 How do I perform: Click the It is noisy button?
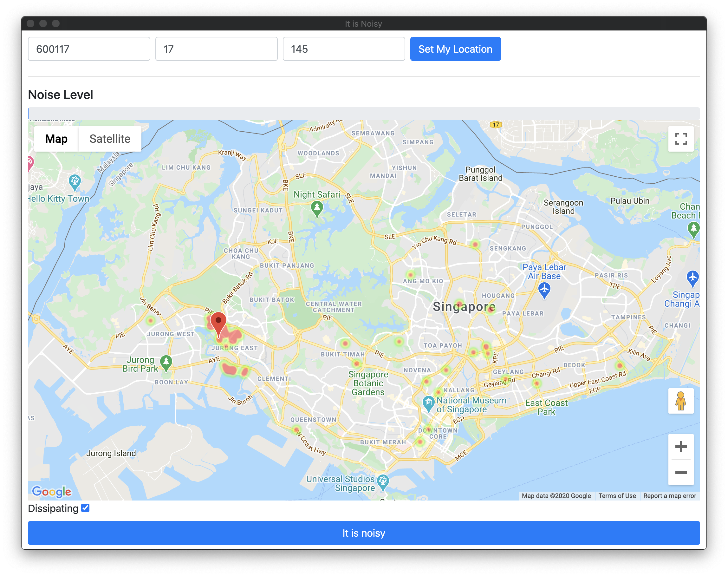[x=364, y=533]
